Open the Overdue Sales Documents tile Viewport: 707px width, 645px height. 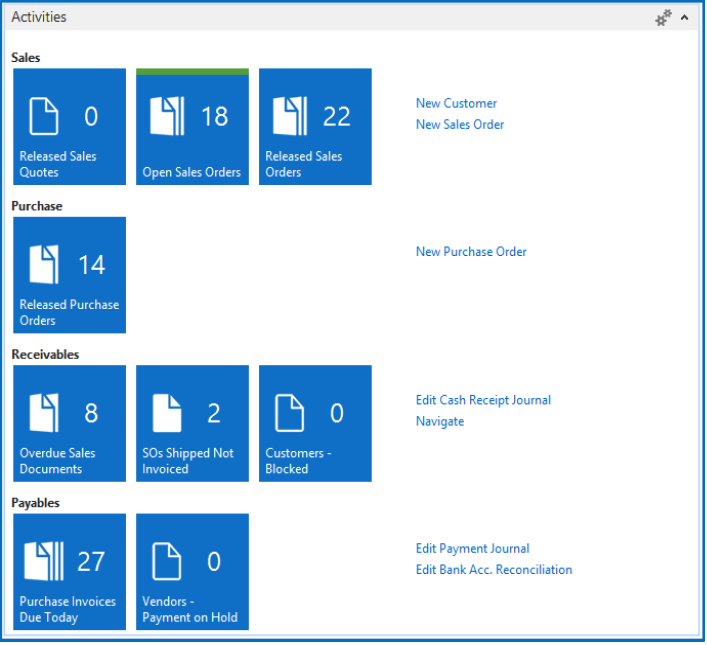click(x=69, y=423)
